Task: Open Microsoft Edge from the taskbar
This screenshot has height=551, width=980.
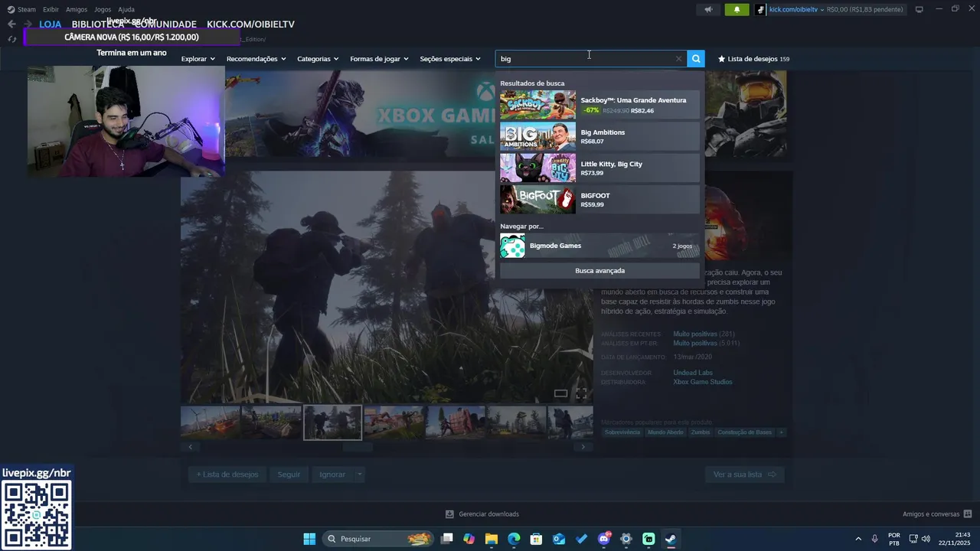Action: coord(514,539)
